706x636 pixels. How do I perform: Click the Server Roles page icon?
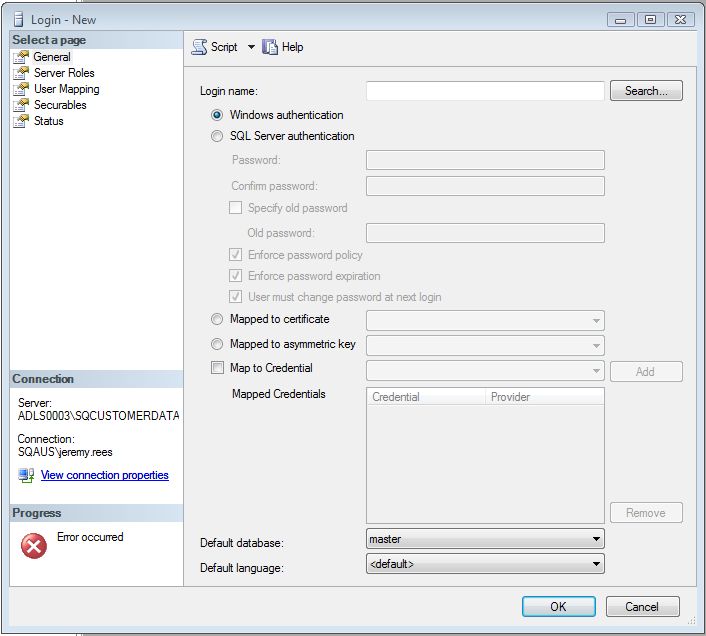click(x=21, y=73)
